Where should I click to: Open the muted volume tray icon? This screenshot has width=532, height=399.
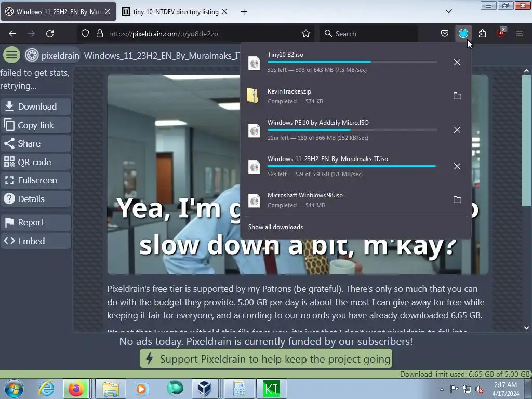(480, 389)
